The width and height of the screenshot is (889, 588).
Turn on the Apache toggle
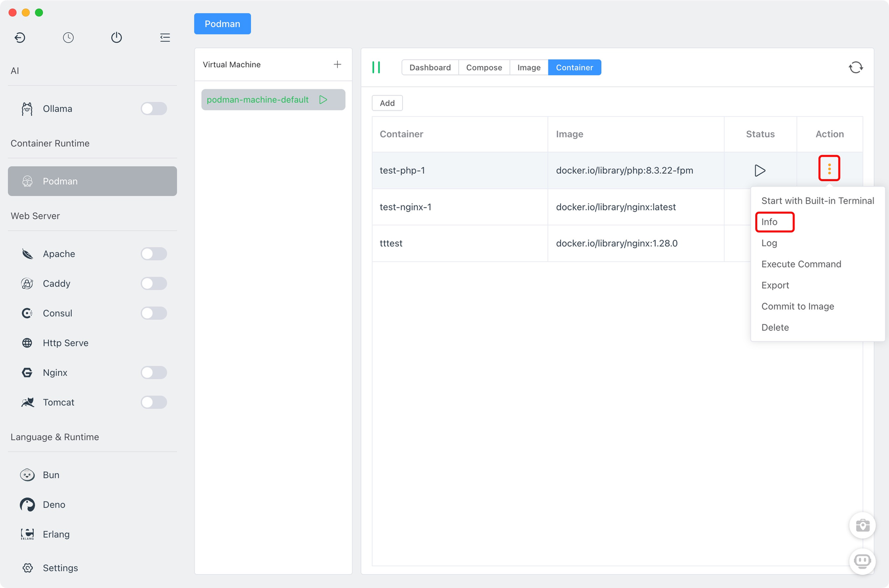point(154,254)
